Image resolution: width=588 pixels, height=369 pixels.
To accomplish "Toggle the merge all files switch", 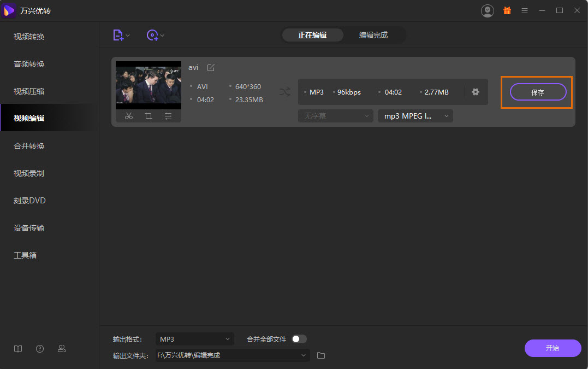I will (299, 339).
